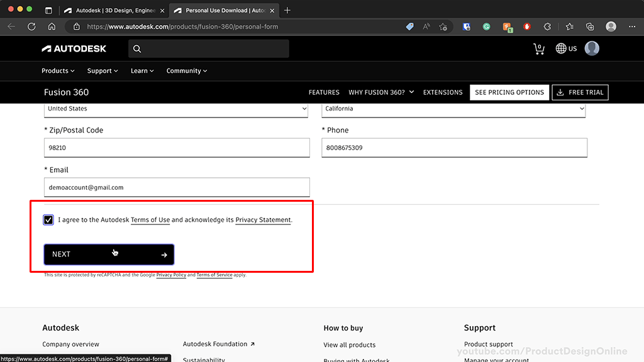The image size is (644, 362).
Task: Open the browser home icon
Action: (x=52, y=26)
